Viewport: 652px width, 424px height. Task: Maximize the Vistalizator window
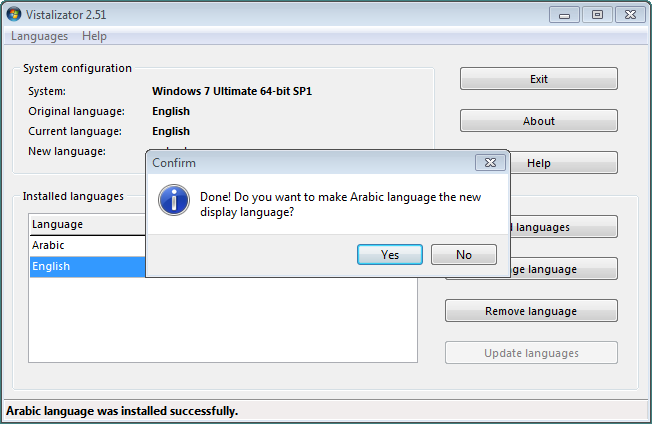pyautogui.click(x=597, y=15)
